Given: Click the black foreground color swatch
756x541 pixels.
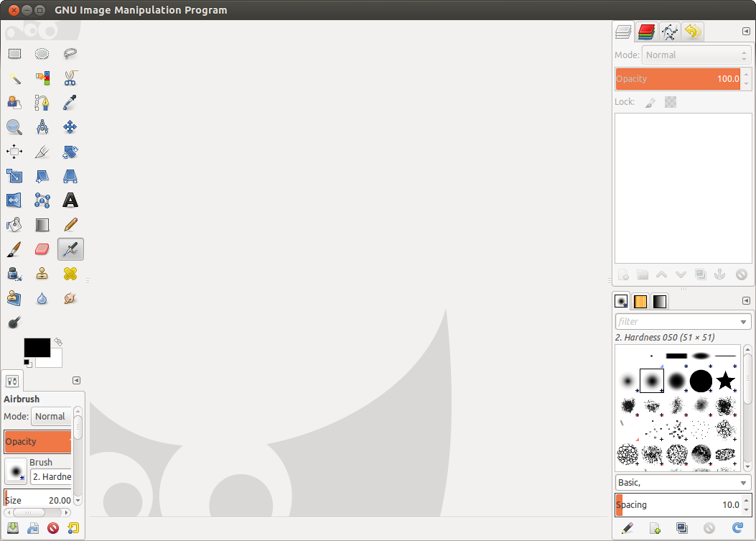Looking at the screenshot, I should click(x=37, y=348).
